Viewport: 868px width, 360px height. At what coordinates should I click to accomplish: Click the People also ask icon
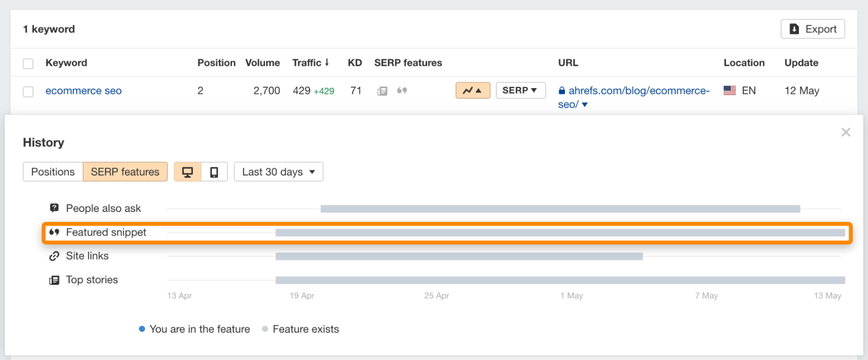click(x=54, y=208)
